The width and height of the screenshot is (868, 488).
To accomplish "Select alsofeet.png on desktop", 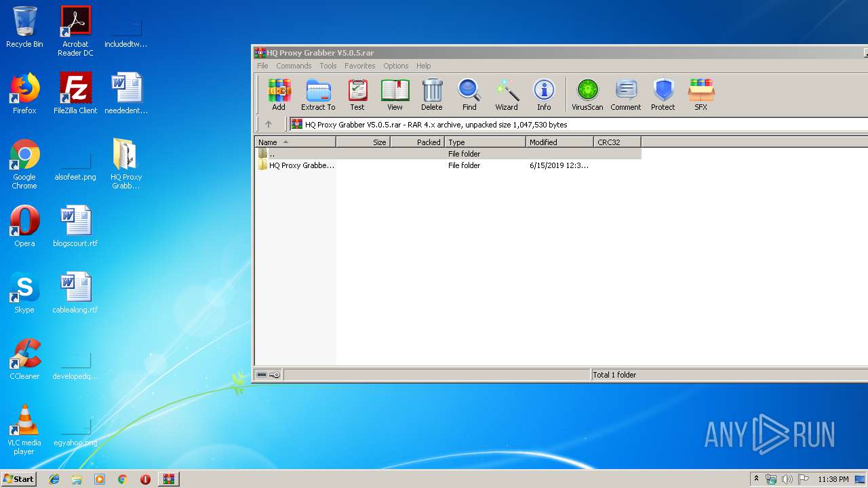I will (x=75, y=165).
